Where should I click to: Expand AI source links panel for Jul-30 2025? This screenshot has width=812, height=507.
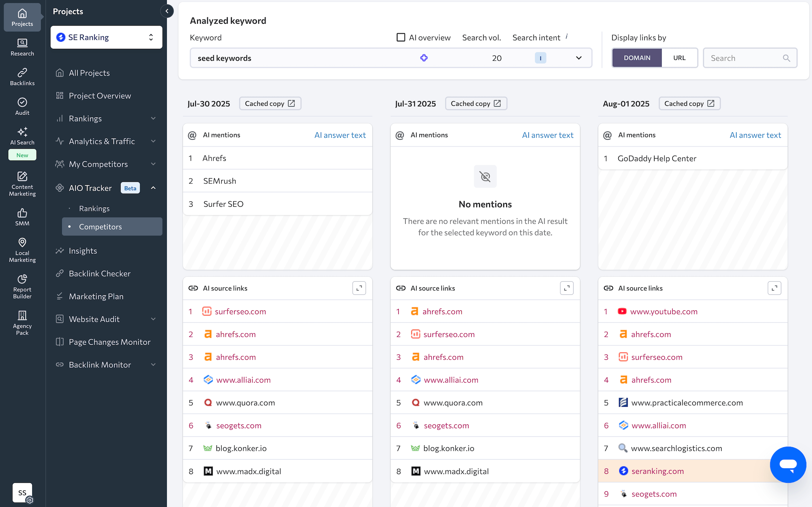coord(359,288)
